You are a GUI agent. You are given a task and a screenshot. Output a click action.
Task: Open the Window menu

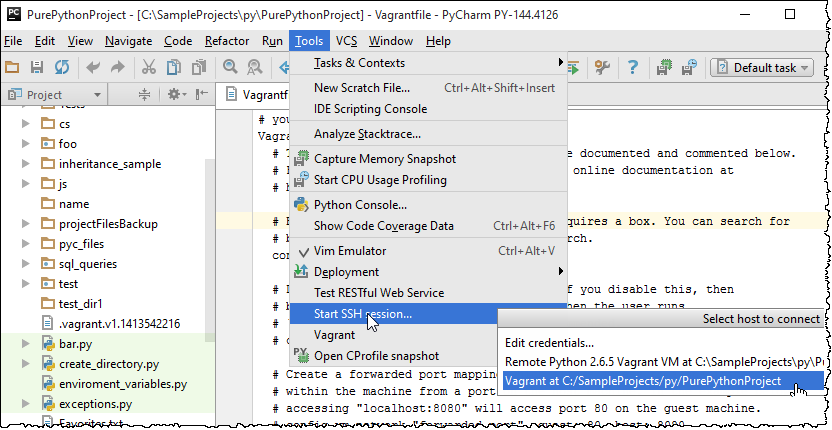(391, 41)
